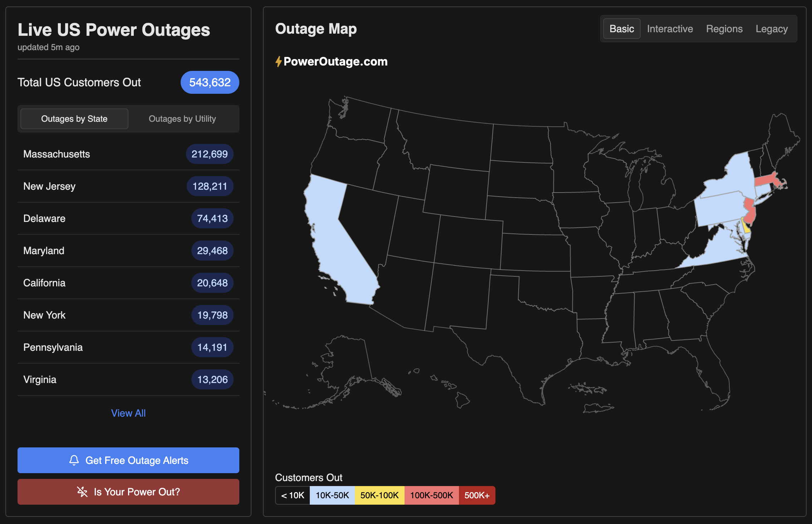Click Is Your Power Out button
812x524 pixels.
tap(128, 491)
